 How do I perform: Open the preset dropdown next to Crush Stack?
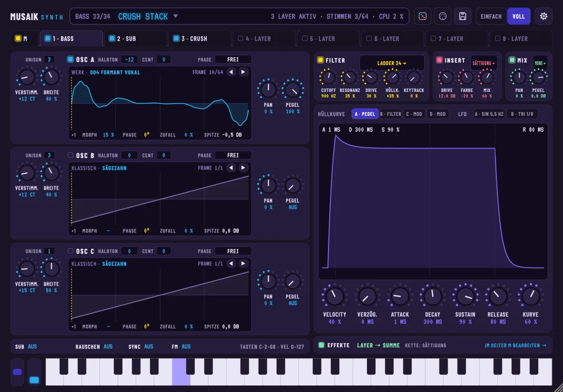coord(175,16)
